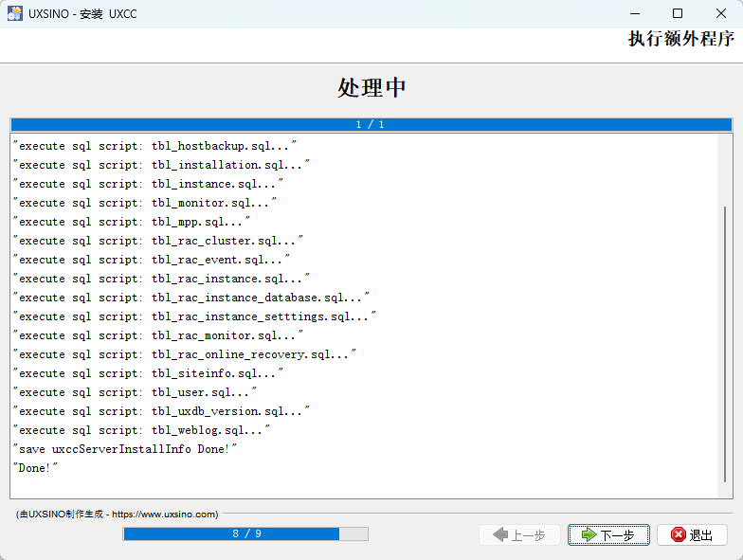Close the installer window from title bar

pyautogui.click(x=720, y=14)
